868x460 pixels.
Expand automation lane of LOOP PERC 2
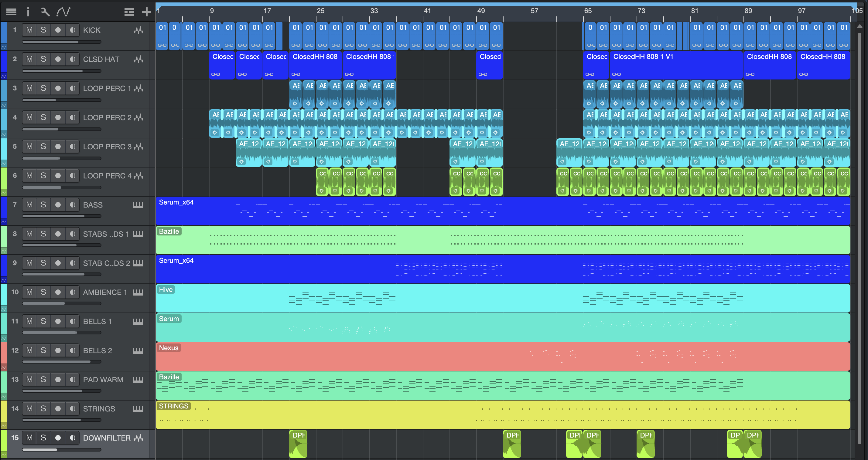pos(3,134)
